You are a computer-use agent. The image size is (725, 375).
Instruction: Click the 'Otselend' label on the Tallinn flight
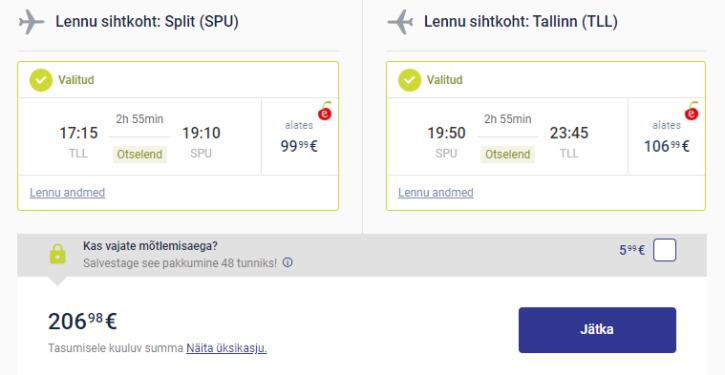pos(507,154)
